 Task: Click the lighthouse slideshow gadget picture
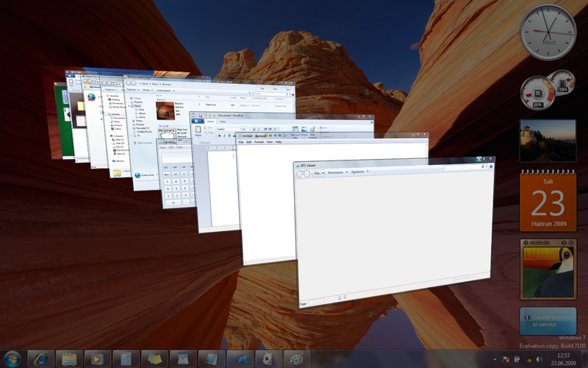(x=548, y=141)
